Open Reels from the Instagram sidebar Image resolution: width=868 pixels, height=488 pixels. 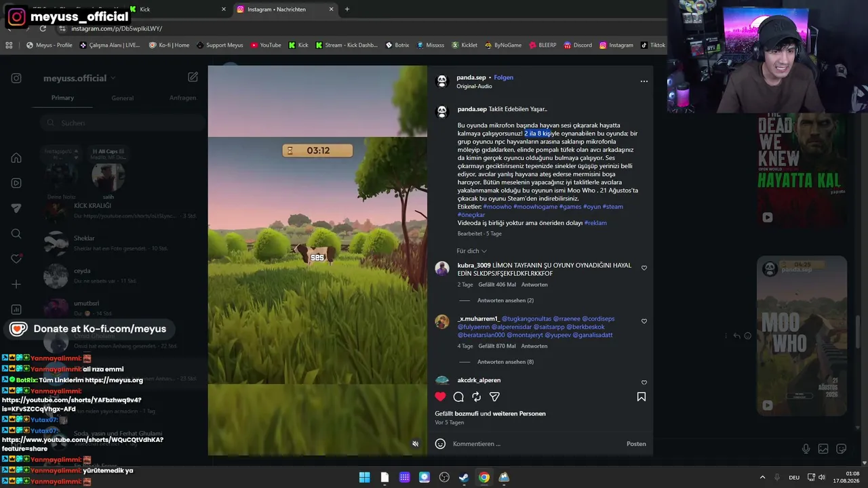(16, 183)
